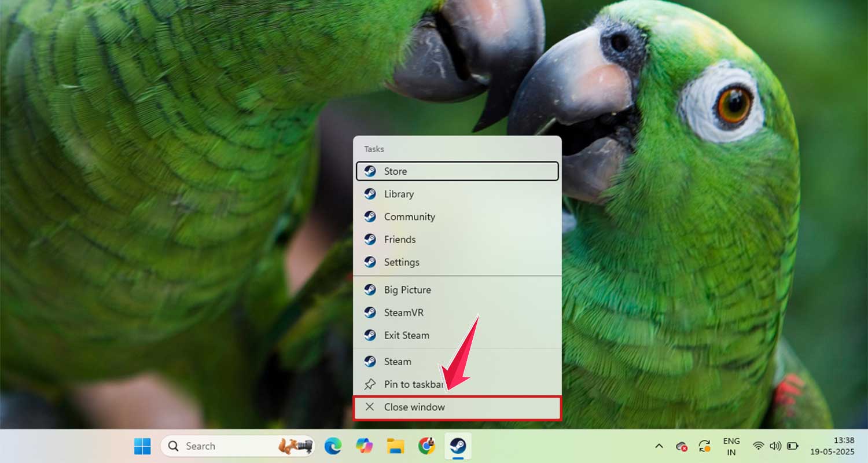
Task: Expand hidden tray icons using the chevron
Action: pos(659,446)
